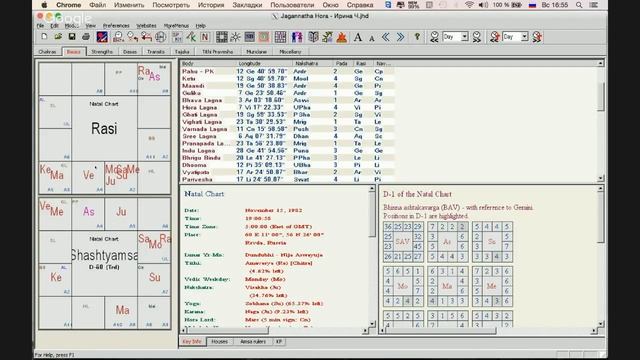640x360 pixels.
Task: Click the Shashtyamsa D-60 chart center
Action: 104,264
